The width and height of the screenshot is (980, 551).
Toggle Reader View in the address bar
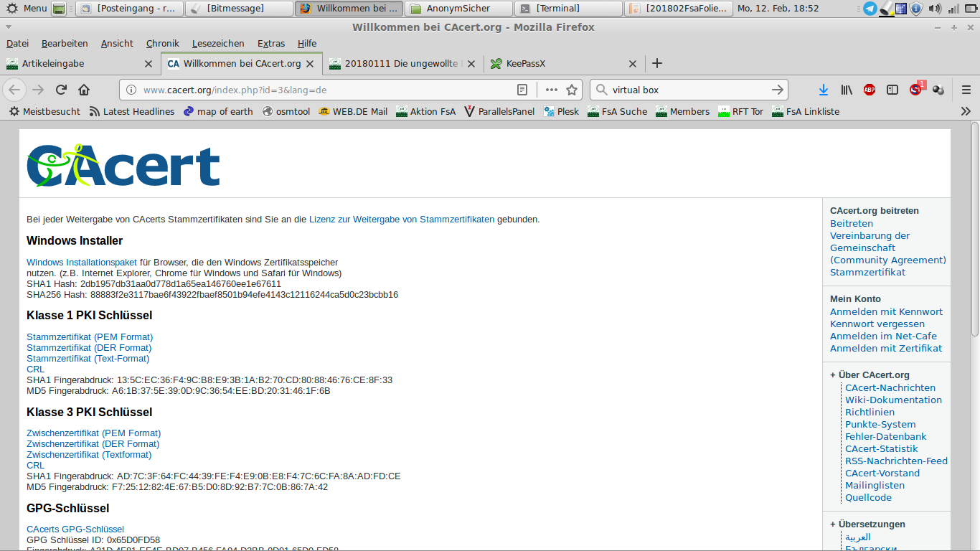522,90
